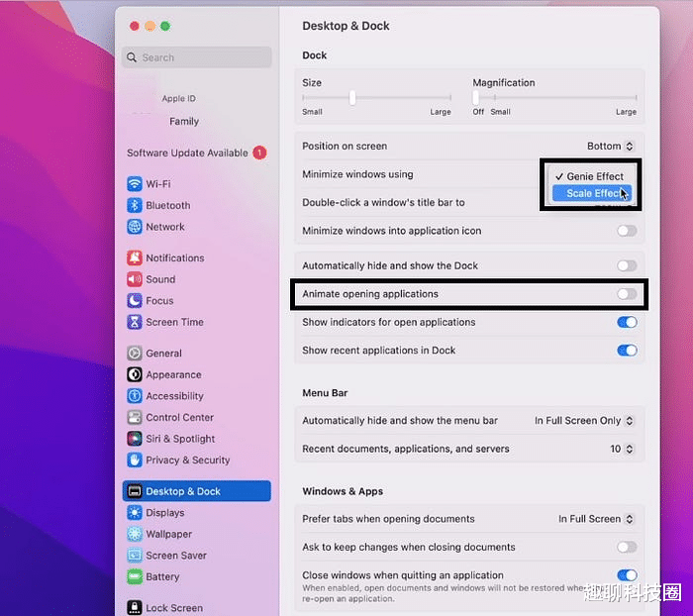The width and height of the screenshot is (693, 616).
Task: Click the Menu Bar section heading
Action: coord(325,393)
